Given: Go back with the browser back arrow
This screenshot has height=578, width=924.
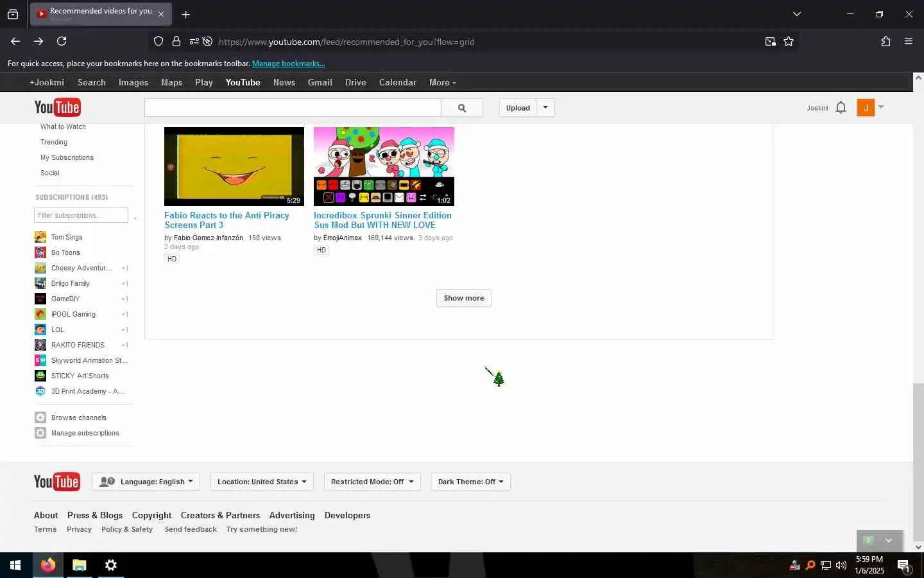Looking at the screenshot, I should (x=15, y=41).
